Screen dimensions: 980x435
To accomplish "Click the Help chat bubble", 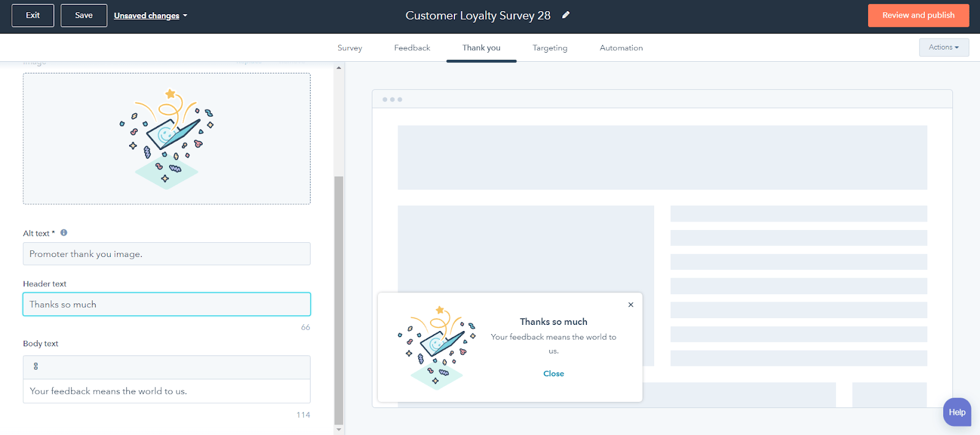I will point(956,412).
